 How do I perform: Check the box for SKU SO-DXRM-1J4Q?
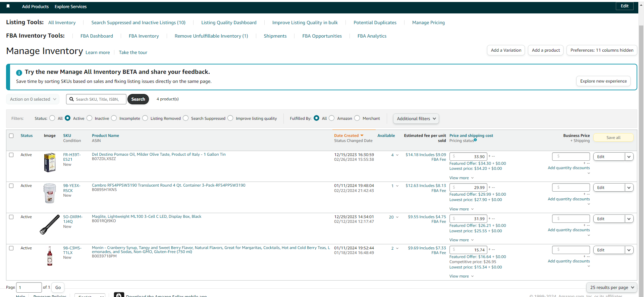point(11,217)
